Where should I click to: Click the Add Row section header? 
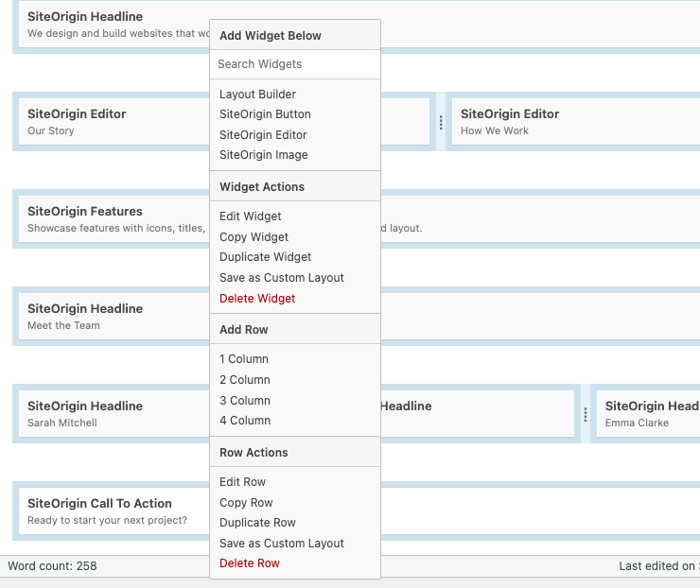[x=295, y=329]
